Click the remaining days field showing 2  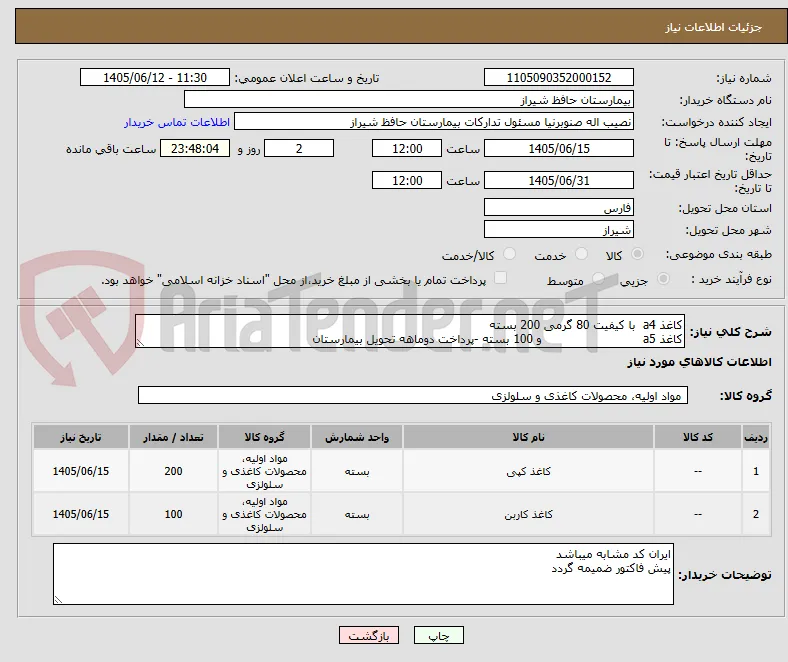[299, 148]
